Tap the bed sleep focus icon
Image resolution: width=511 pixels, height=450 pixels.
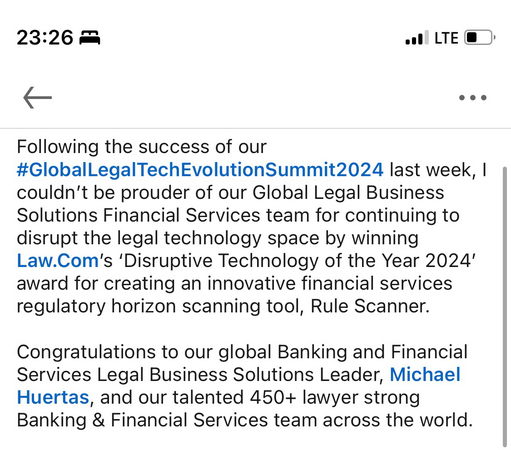(x=90, y=37)
